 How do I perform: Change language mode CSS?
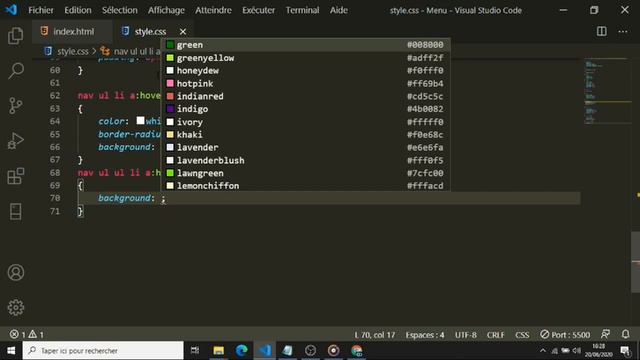click(522, 335)
